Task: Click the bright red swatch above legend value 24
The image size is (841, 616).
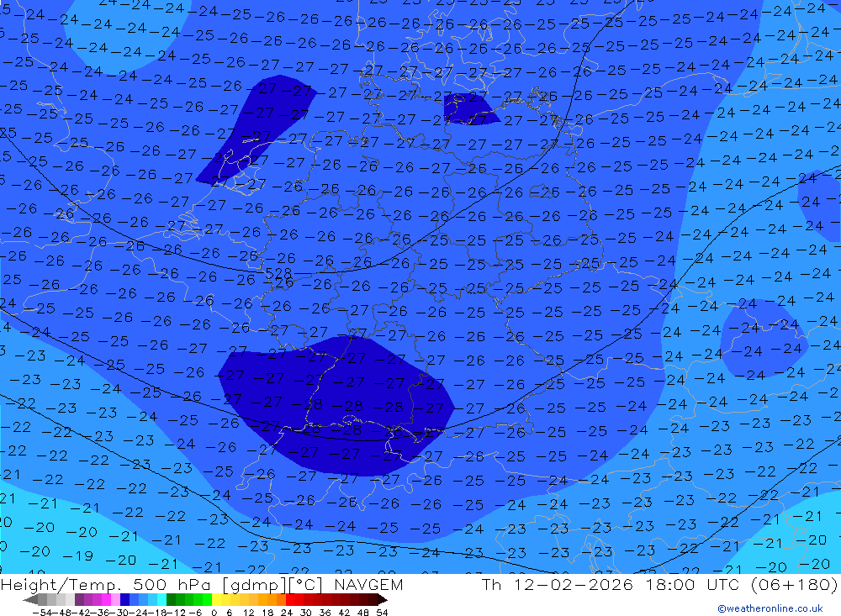Action: click(x=290, y=600)
